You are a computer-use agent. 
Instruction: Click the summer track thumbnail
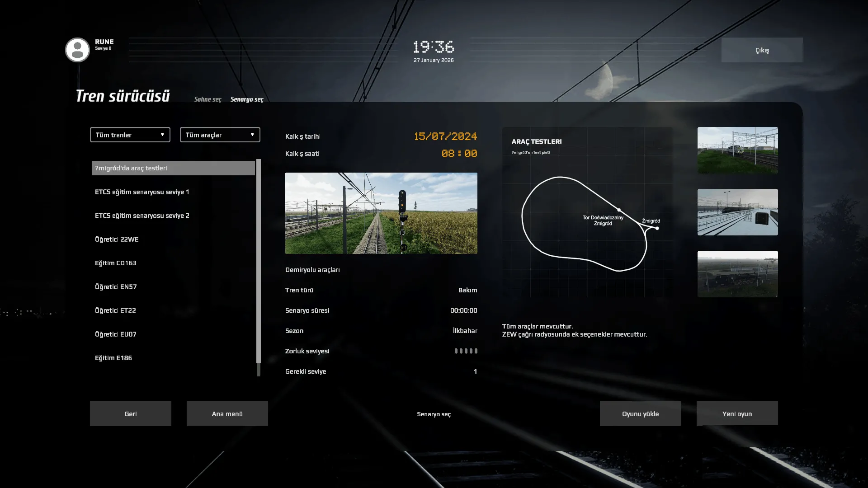pos(737,150)
